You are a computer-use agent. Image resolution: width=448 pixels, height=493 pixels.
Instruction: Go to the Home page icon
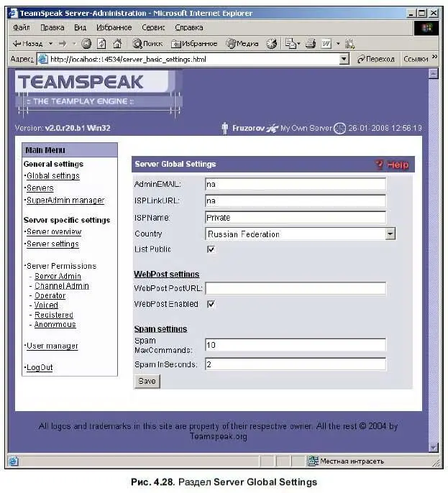coord(117,43)
